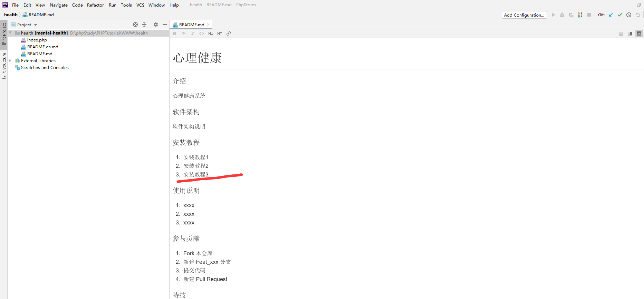644x299 pixels.
Task: Collapse the health project root node
Action: (x=10, y=33)
